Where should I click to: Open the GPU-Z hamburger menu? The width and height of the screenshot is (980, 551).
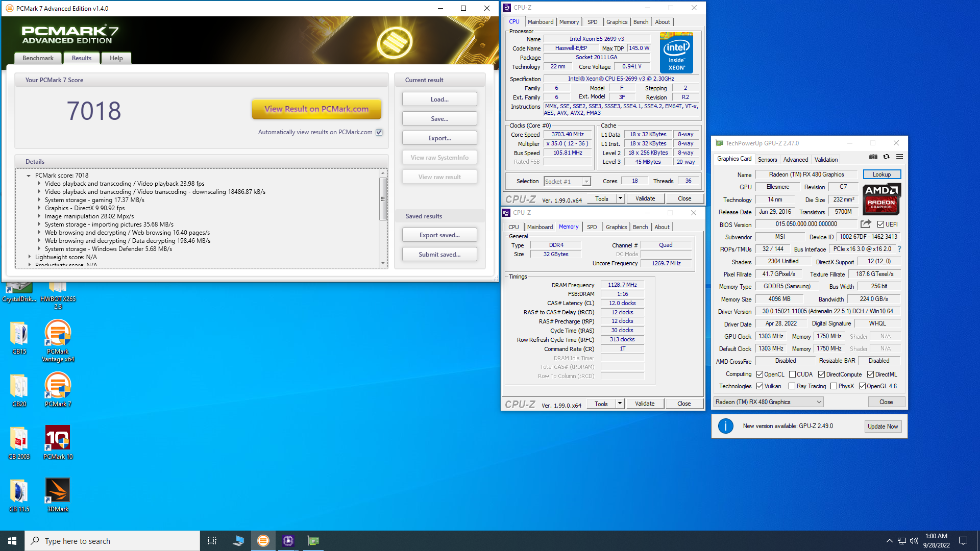point(899,157)
